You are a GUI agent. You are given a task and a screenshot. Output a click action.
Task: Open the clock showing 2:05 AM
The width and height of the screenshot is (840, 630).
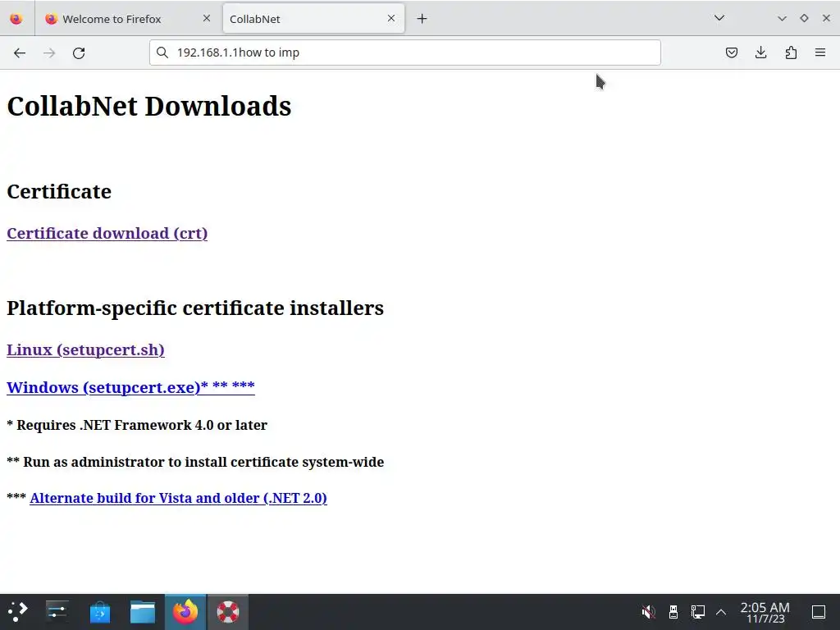(x=765, y=612)
